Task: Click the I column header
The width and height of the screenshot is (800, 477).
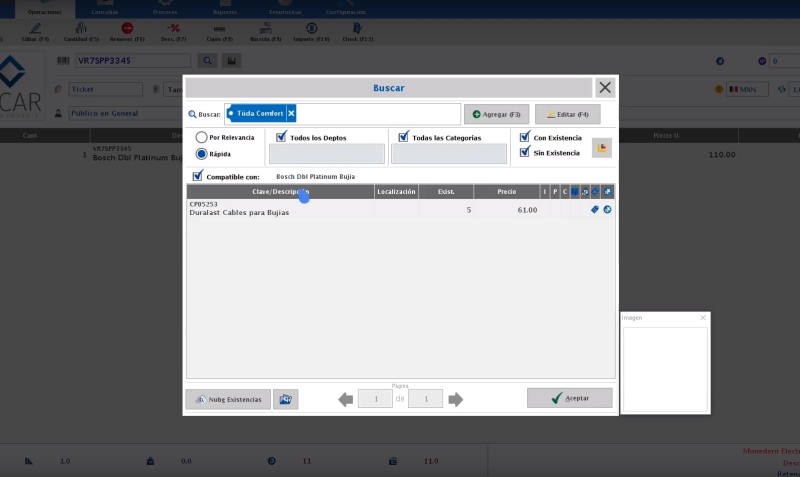Action: click(544, 192)
